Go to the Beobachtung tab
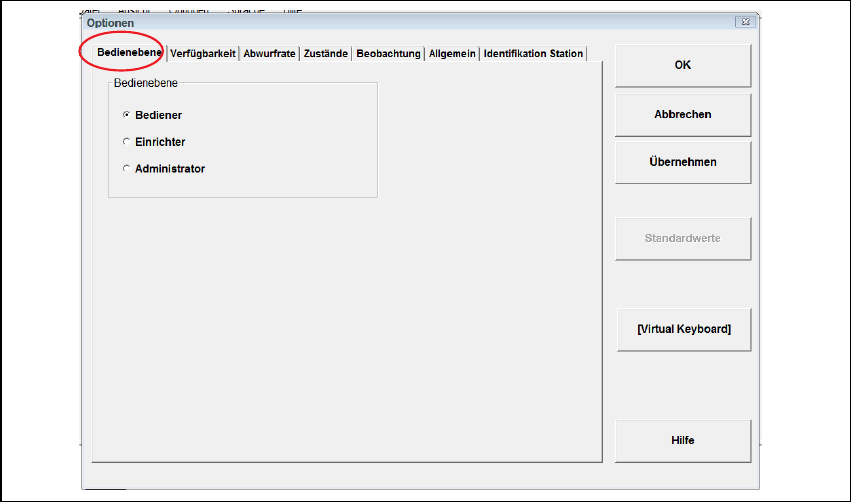The width and height of the screenshot is (851, 502). (388, 54)
